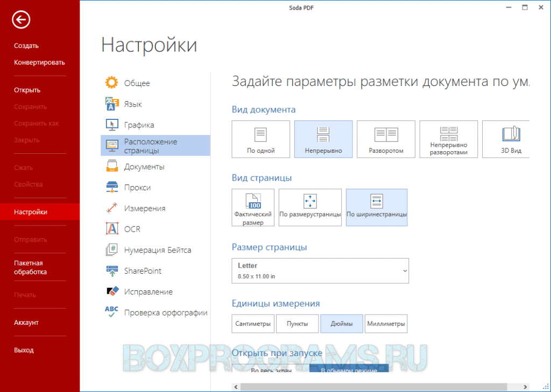Screen dimensions: 551x392
Task: Click the back arrow icon
Action: click(22, 20)
